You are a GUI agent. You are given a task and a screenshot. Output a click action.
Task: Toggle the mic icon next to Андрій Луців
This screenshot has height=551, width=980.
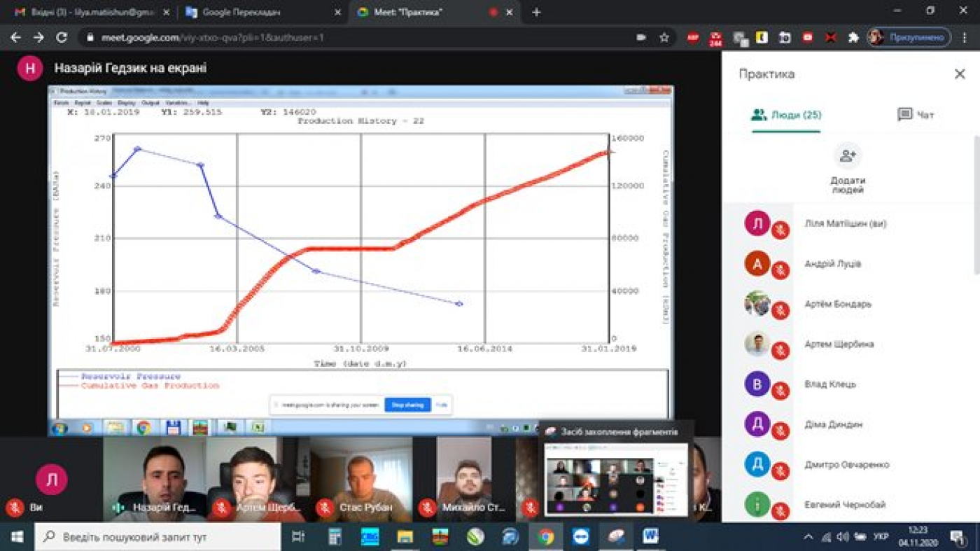[x=780, y=270]
